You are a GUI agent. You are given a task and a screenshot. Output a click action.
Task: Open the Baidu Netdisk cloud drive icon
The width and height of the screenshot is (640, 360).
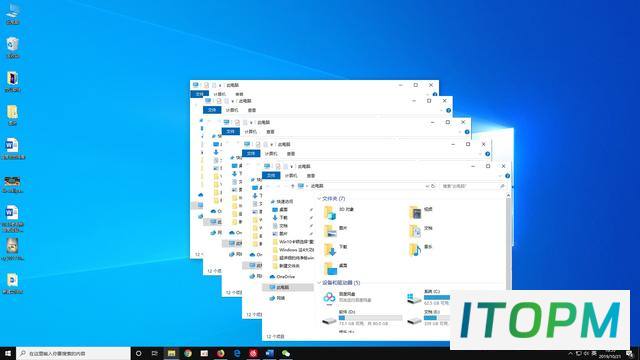point(329,298)
